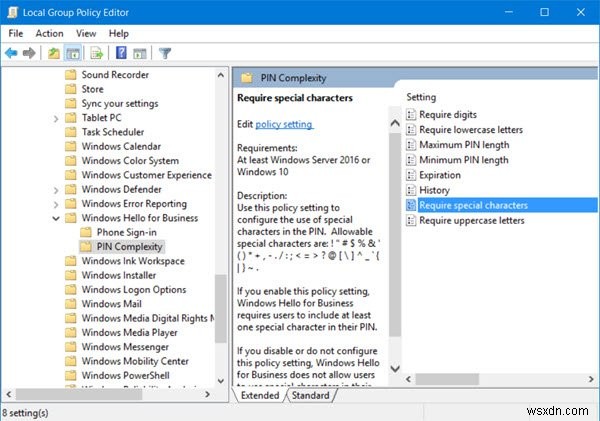This screenshot has width=600, height=421.
Task: Select Require lowercase letters setting
Action: (471, 130)
